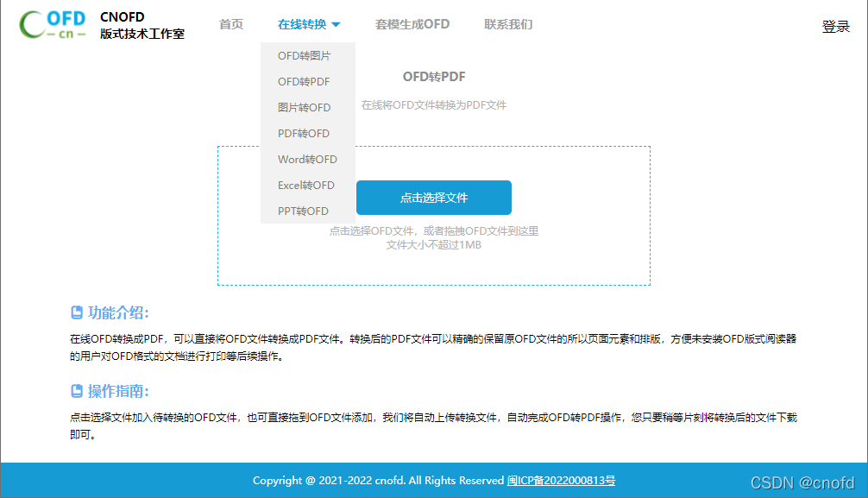This screenshot has width=868, height=498.
Task: Open the 套模生成OFD page
Action: [x=412, y=24]
